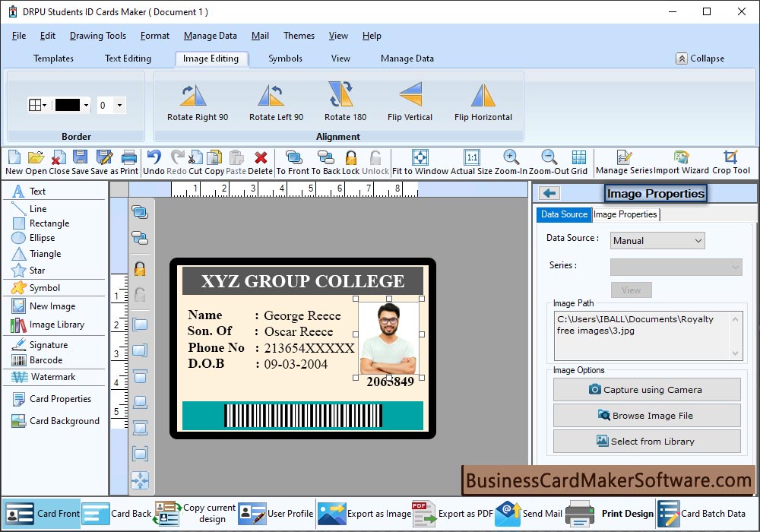Switch to the Templates ribbon tab
The height and width of the screenshot is (532, 760).
53,59
